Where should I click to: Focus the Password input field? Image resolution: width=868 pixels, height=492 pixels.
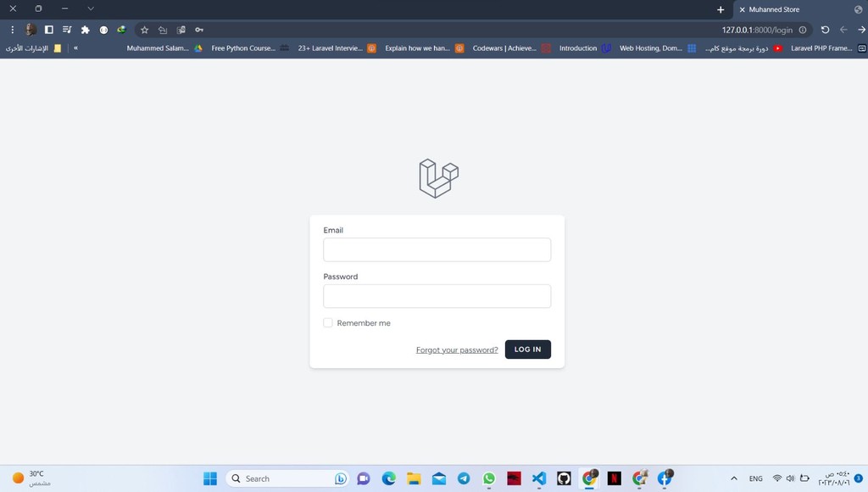[437, 296]
